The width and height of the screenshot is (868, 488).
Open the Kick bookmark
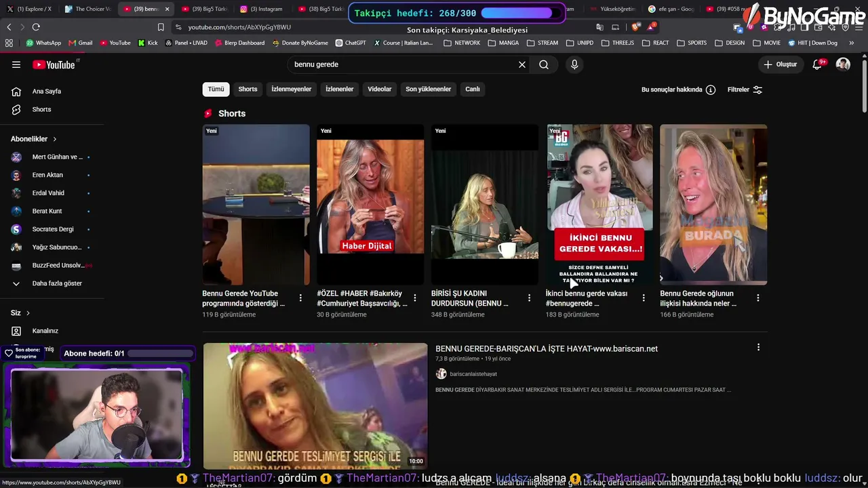pyautogui.click(x=148, y=43)
